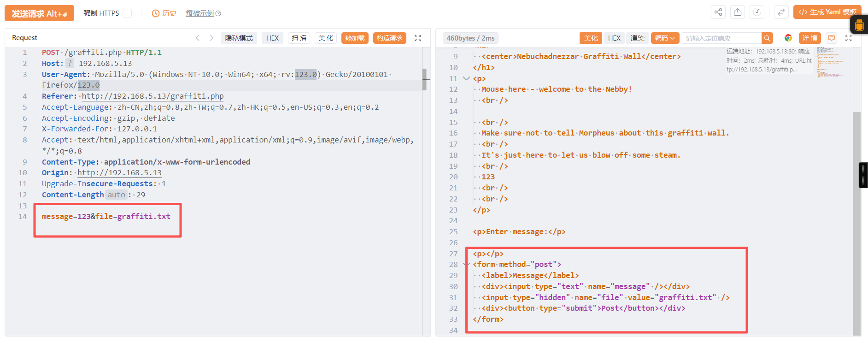The height and width of the screenshot is (343, 868).
Task: Click the 'It's just here to let us blow off' line
Action: coord(581,155)
